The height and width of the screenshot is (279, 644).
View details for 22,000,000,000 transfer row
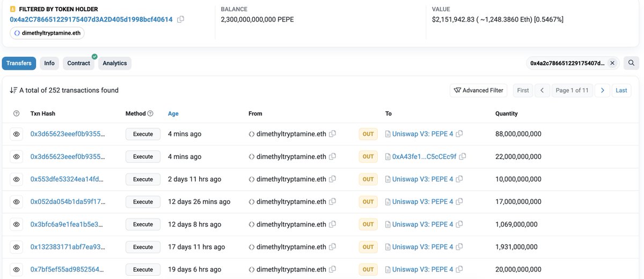click(17, 157)
